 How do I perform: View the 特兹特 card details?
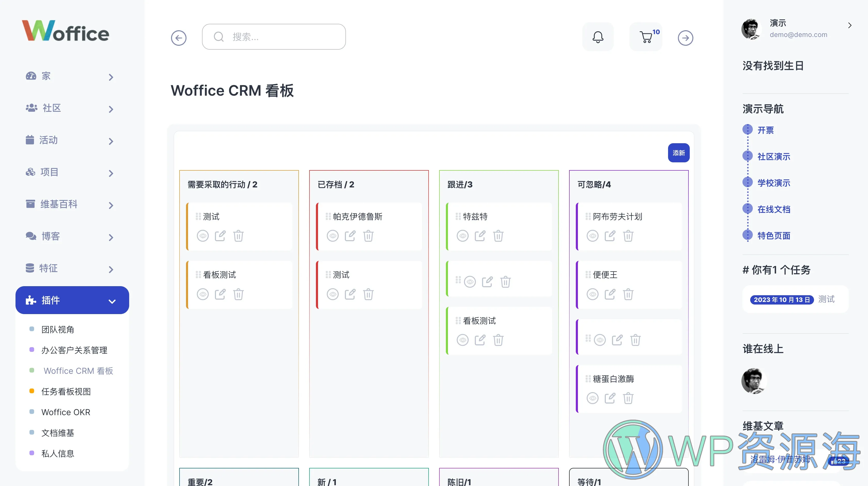(x=463, y=236)
